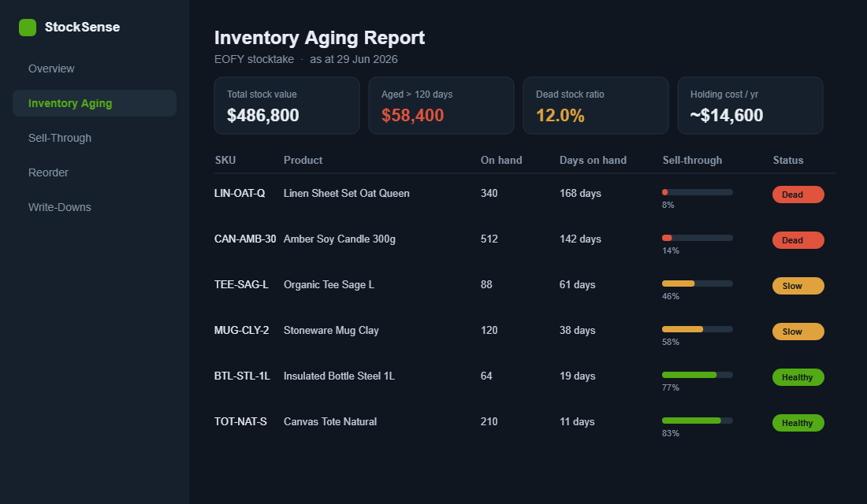Screen dimensions: 867x504
Task: Select Inventory Aging in the sidebar
Action: coord(95,103)
